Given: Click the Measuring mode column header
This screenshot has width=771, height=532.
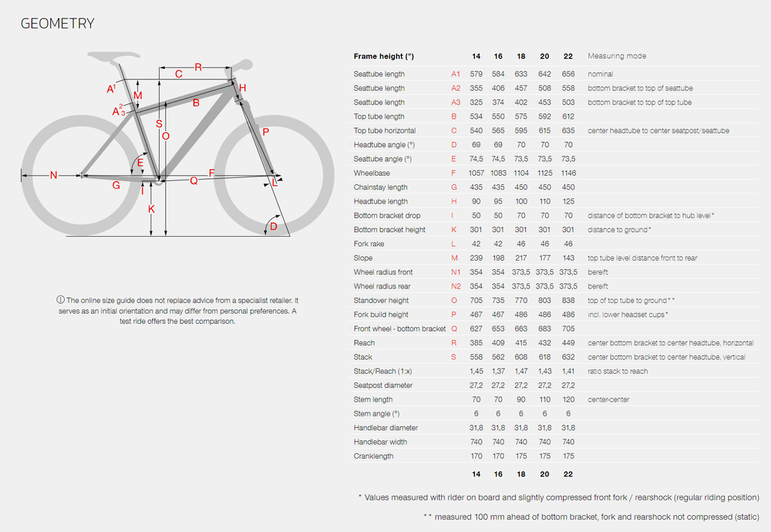Looking at the screenshot, I should 617,56.
